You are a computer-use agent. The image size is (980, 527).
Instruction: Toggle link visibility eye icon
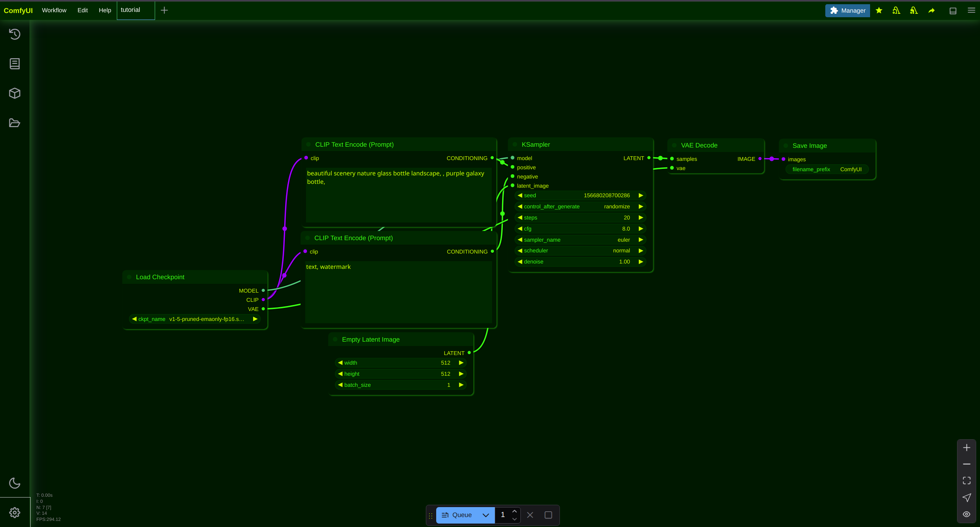pos(967,514)
